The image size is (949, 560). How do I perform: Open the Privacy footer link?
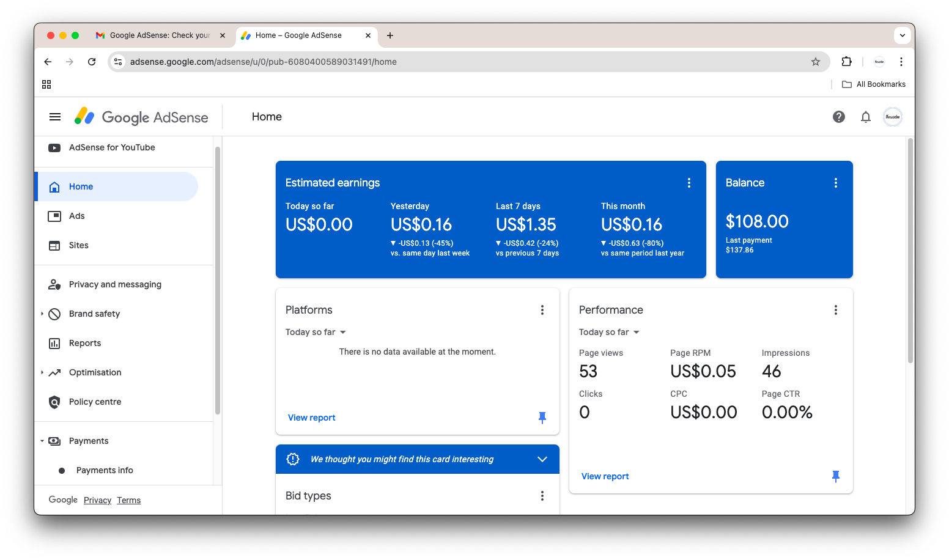pos(97,500)
